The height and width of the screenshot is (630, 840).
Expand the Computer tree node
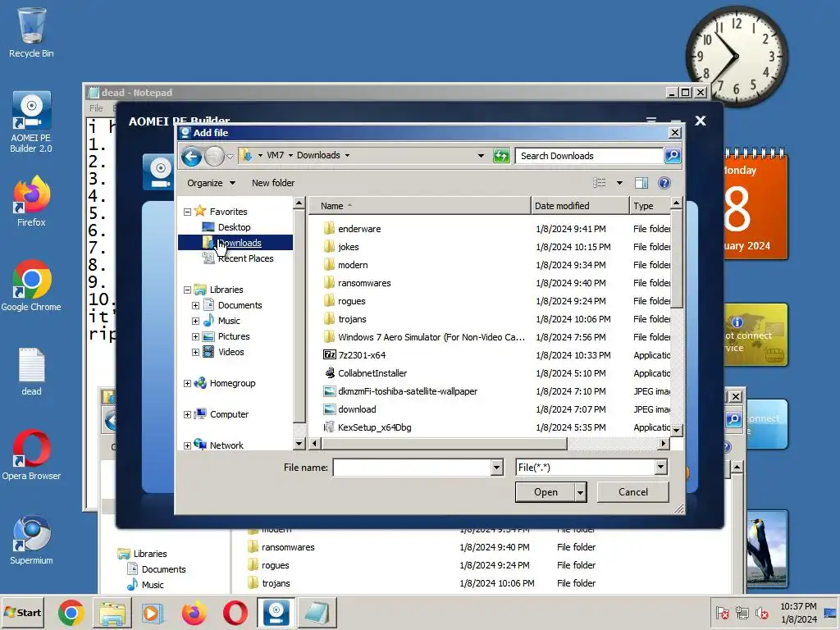click(188, 414)
